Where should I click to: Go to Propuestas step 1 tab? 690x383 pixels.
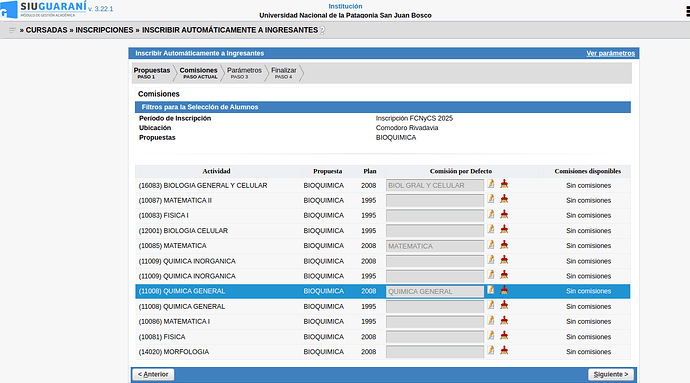[151, 73]
